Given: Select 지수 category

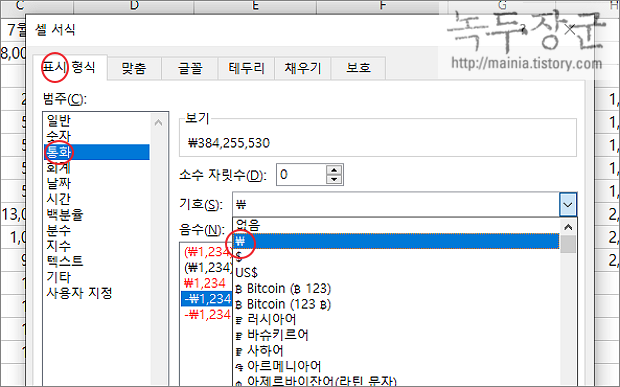Looking at the screenshot, I should click(x=97, y=245).
